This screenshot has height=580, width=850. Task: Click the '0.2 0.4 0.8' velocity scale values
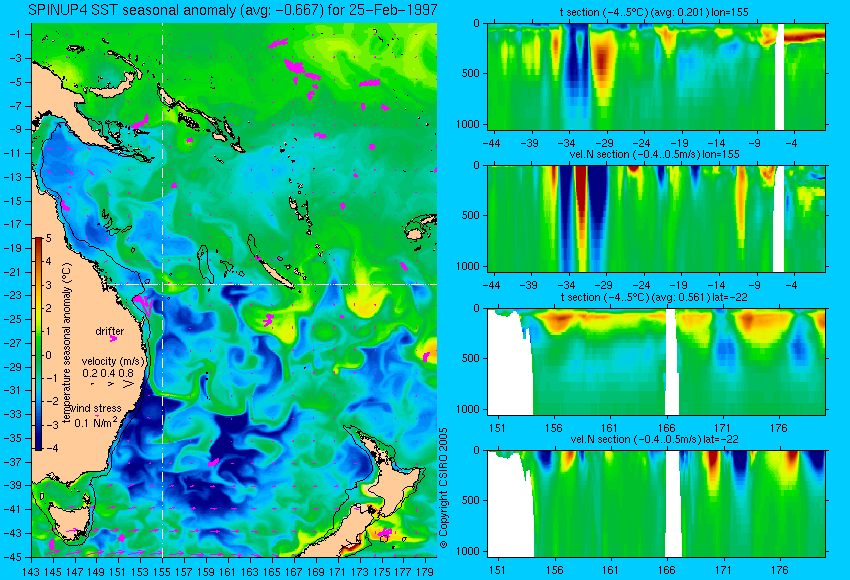(108, 373)
